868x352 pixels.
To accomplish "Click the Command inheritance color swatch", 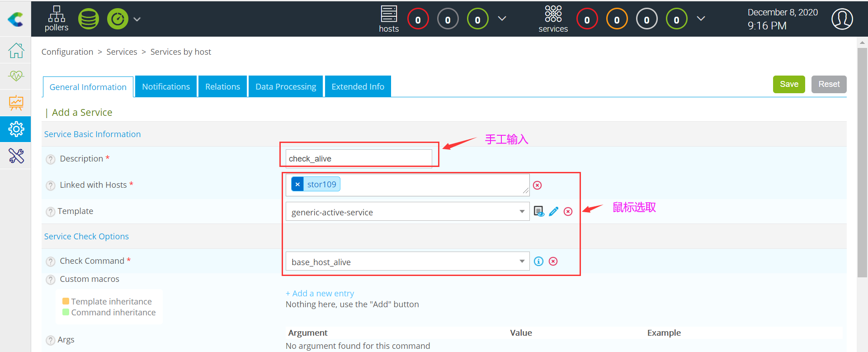I will pyautogui.click(x=66, y=312).
